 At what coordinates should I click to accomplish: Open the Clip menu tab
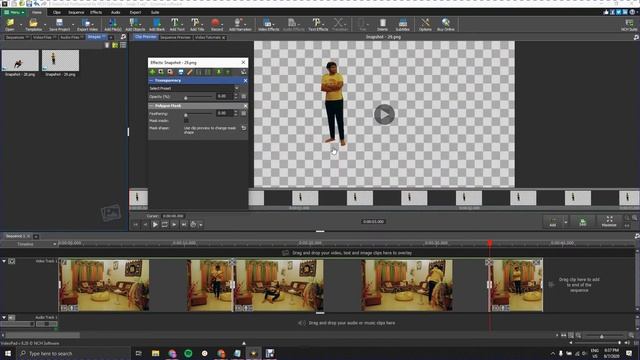click(x=57, y=12)
